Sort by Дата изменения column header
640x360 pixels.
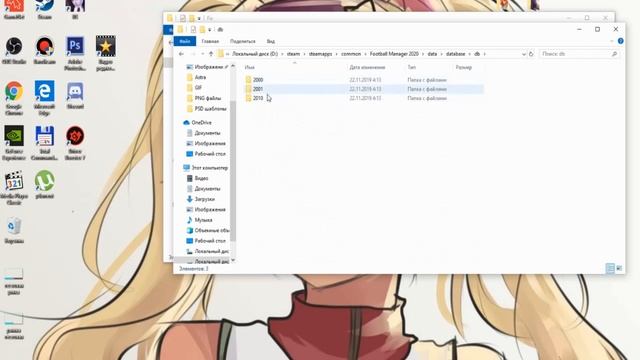(367, 67)
